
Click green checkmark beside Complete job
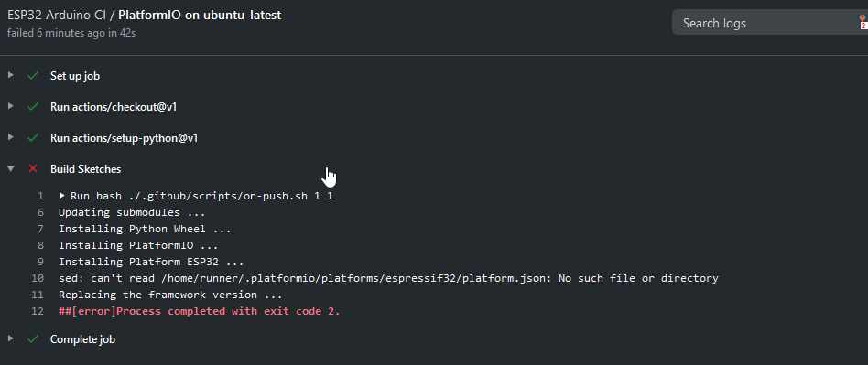click(x=33, y=339)
